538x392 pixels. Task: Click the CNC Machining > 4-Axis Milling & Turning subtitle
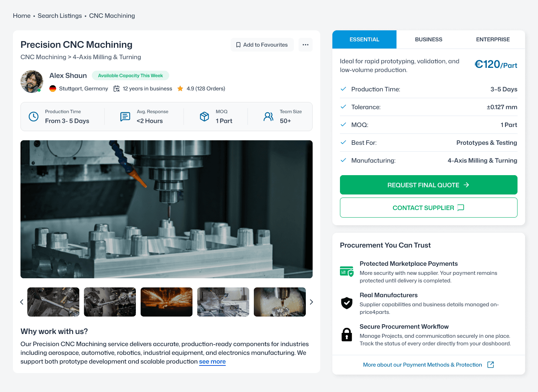(x=81, y=57)
